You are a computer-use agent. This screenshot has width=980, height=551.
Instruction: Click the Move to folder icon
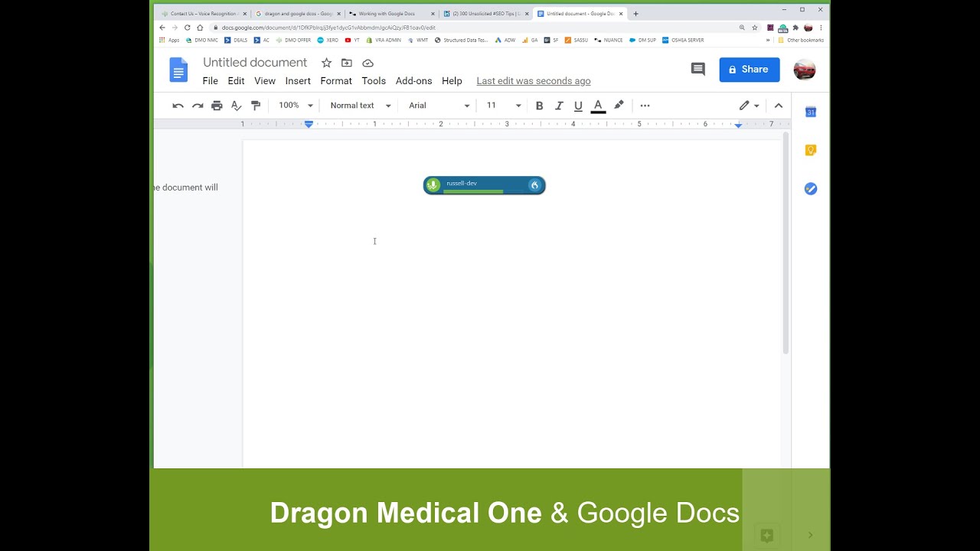click(x=347, y=63)
